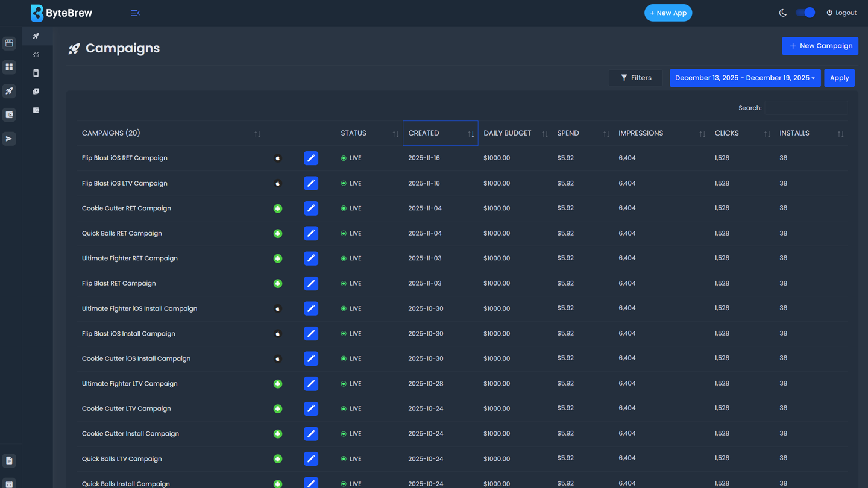Open the video library icon in sub-sidebar
Screen dimensions: 868x488
click(36, 92)
